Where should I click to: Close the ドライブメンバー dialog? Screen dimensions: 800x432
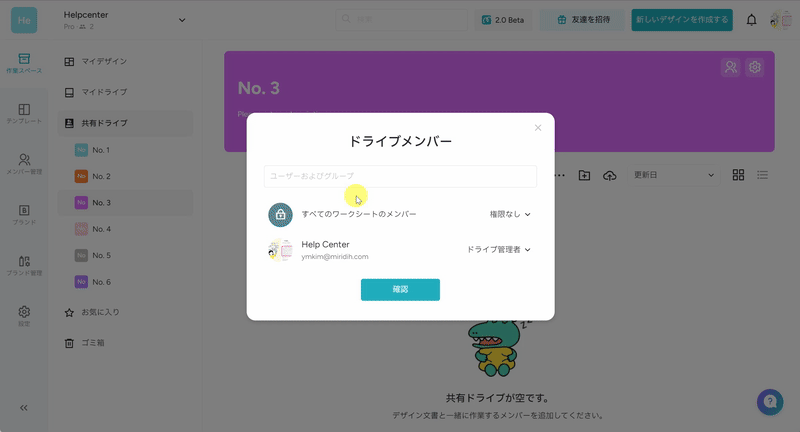point(538,128)
